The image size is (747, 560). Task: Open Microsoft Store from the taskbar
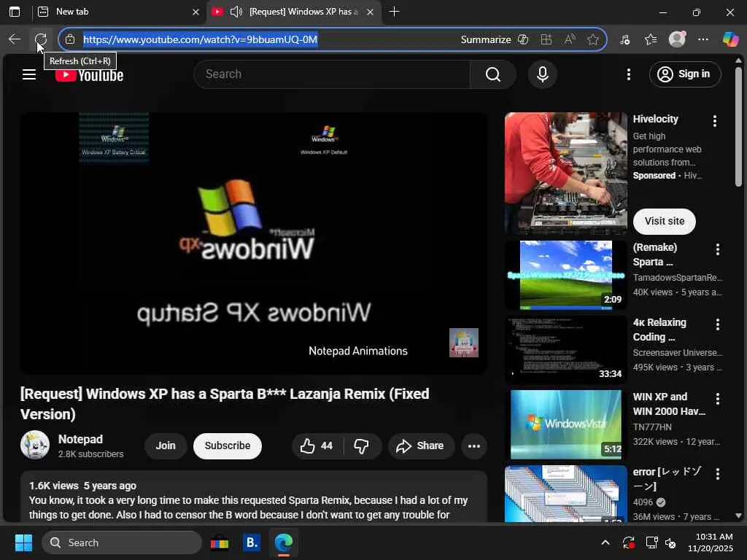pos(220,542)
